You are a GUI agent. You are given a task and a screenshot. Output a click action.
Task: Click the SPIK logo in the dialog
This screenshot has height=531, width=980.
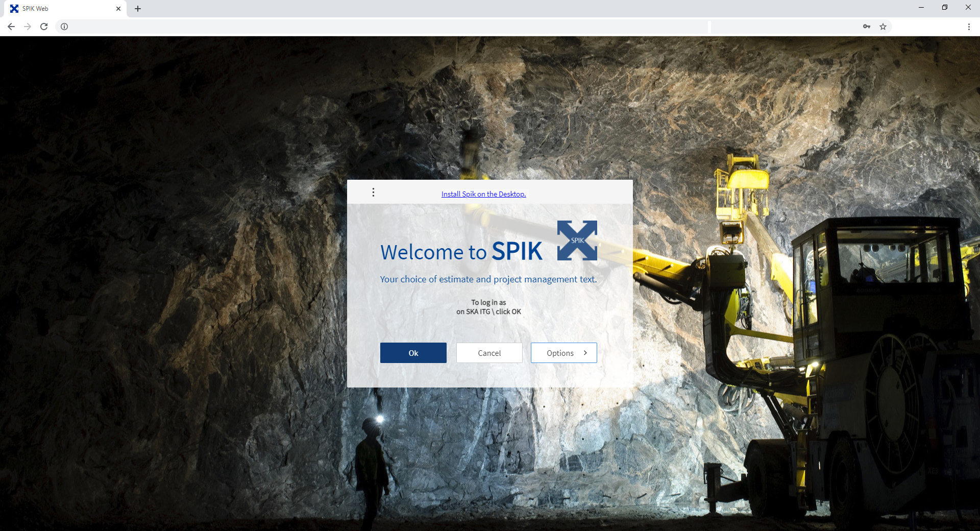point(577,240)
